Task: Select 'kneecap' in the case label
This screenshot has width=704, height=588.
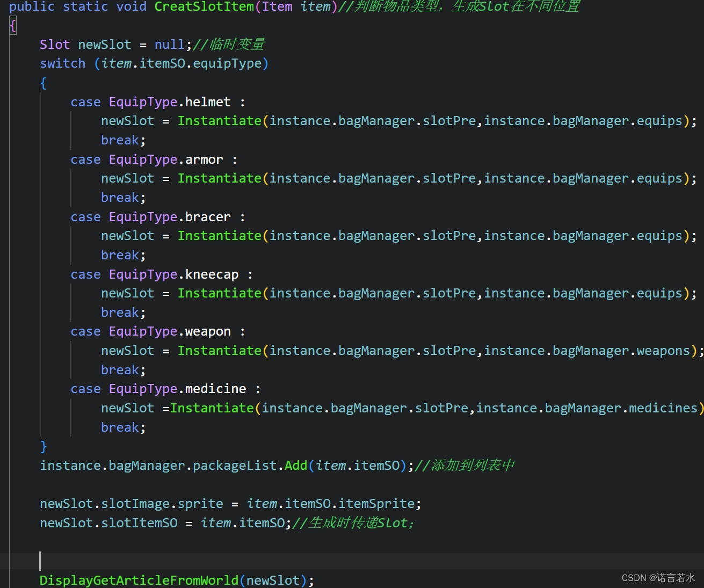Action: pos(212,274)
